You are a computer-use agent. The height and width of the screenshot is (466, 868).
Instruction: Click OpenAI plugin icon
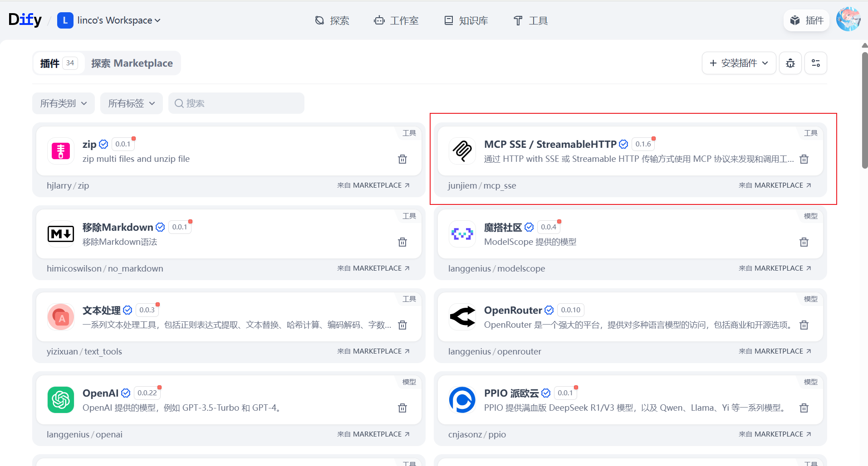tap(61, 400)
